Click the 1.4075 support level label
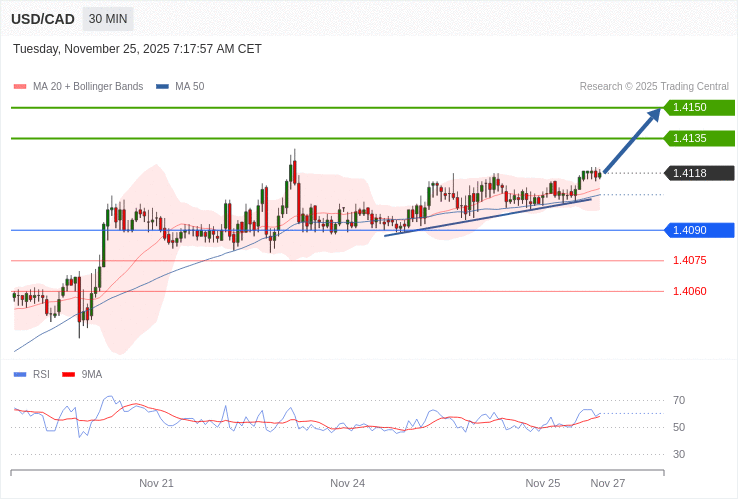This screenshot has height=500, width=738. (690, 260)
